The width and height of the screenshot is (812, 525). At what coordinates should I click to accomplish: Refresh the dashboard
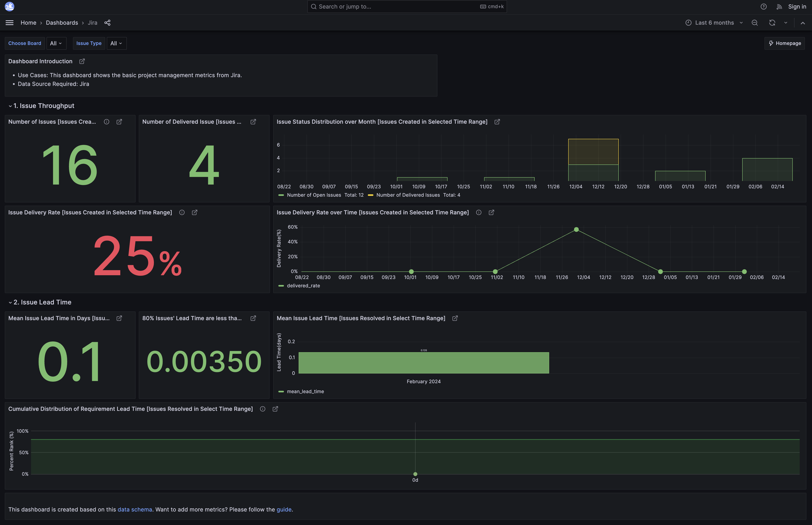point(772,22)
